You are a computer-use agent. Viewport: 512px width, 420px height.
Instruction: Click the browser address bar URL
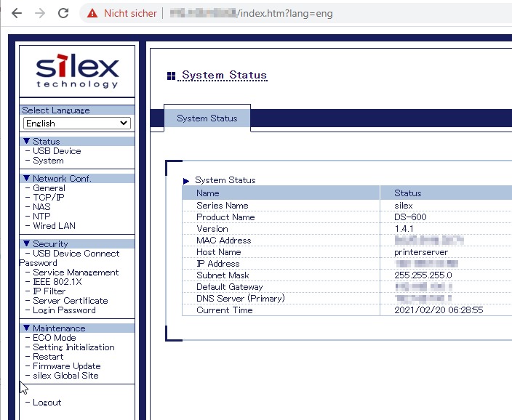click(252, 13)
